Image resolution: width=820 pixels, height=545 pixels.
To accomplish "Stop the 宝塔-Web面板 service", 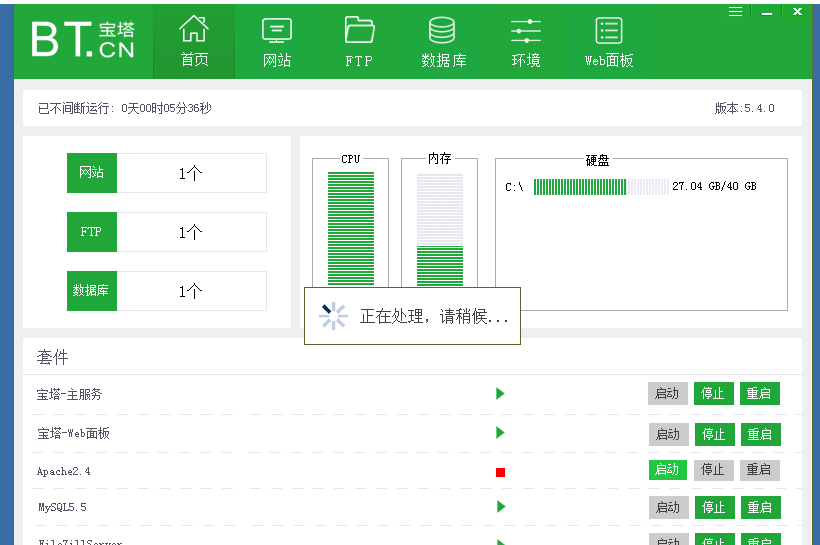I will point(714,434).
